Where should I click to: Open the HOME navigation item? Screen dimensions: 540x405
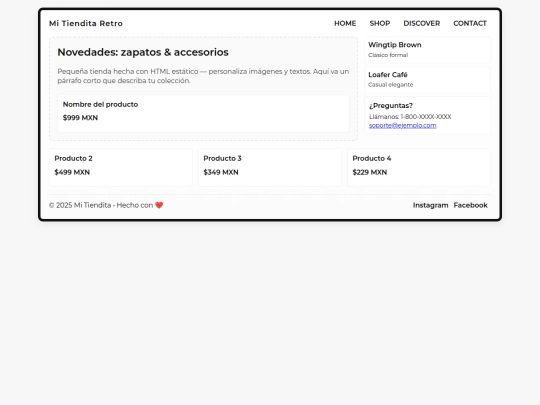[x=345, y=23]
